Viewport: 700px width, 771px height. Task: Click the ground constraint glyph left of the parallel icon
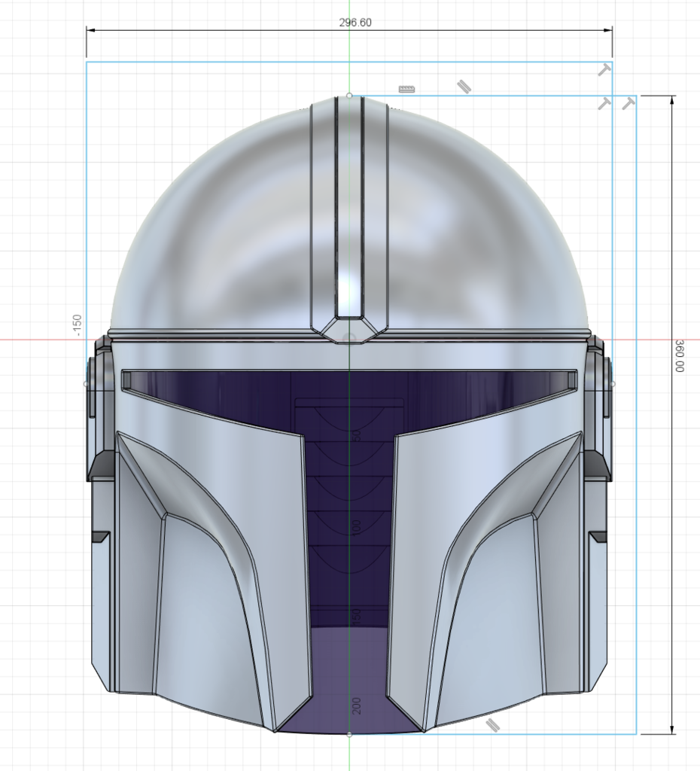[406, 88]
